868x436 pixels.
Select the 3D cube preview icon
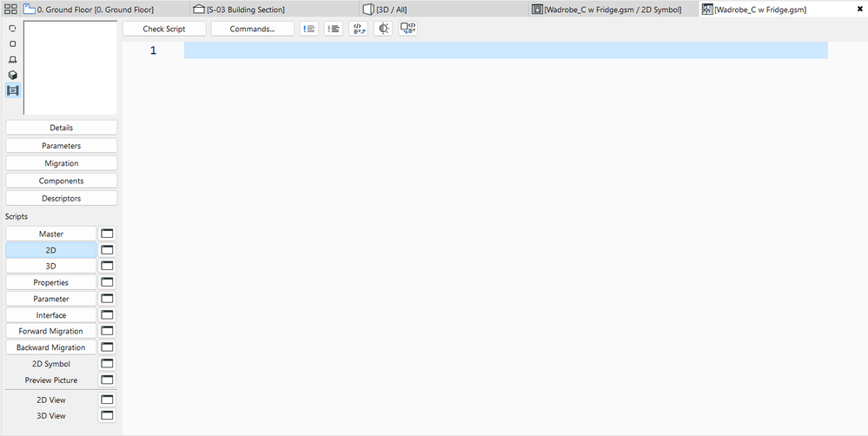13,75
